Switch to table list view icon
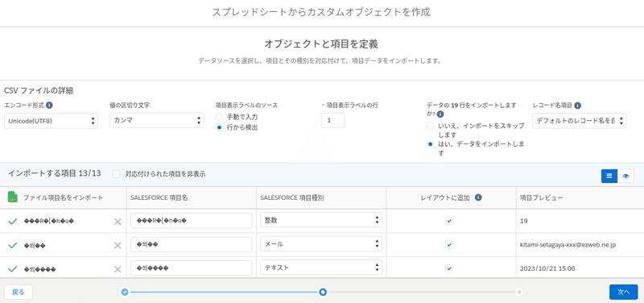644x303 pixels. pyautogui.click(x=609, y=176)
